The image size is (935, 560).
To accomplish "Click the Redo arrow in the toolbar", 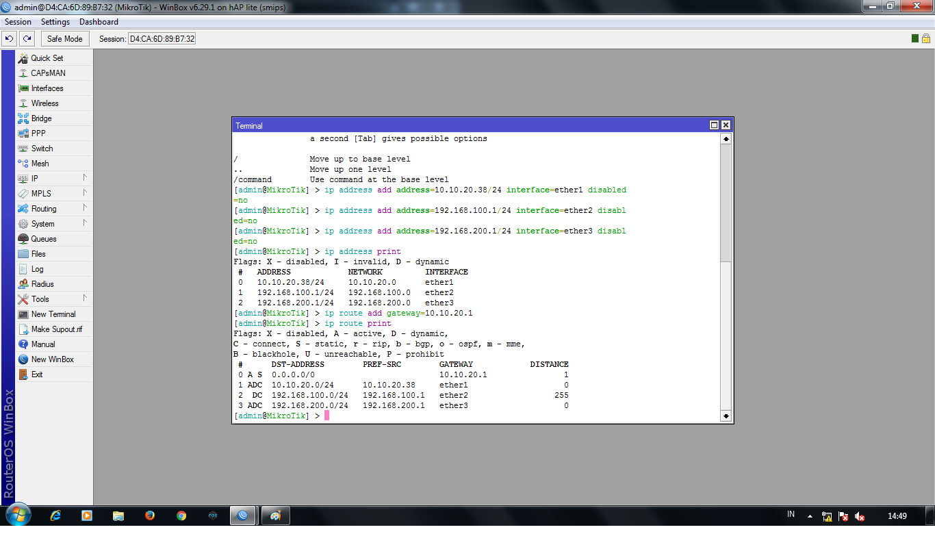I will tap(27, 39).
